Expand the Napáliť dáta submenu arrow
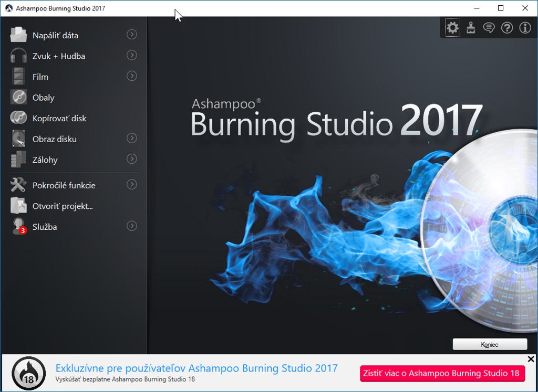538x392 pixels. (x=132, y=35)
